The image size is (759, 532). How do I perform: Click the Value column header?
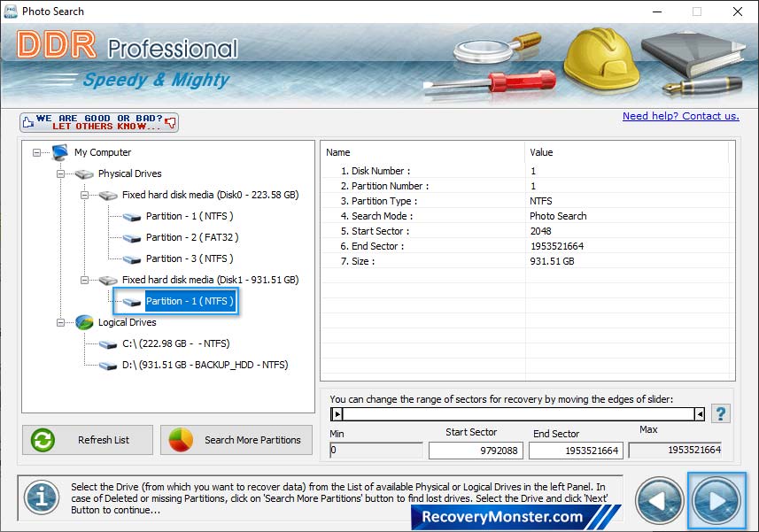point(626,152)
